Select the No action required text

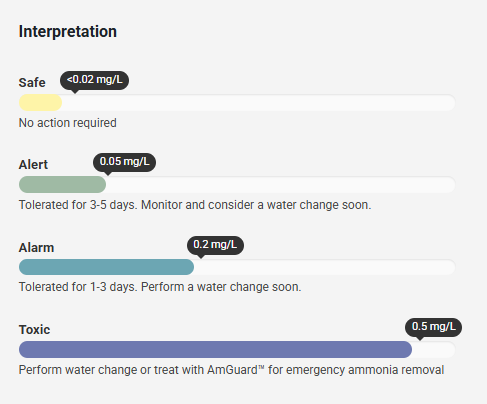[68, 123]
